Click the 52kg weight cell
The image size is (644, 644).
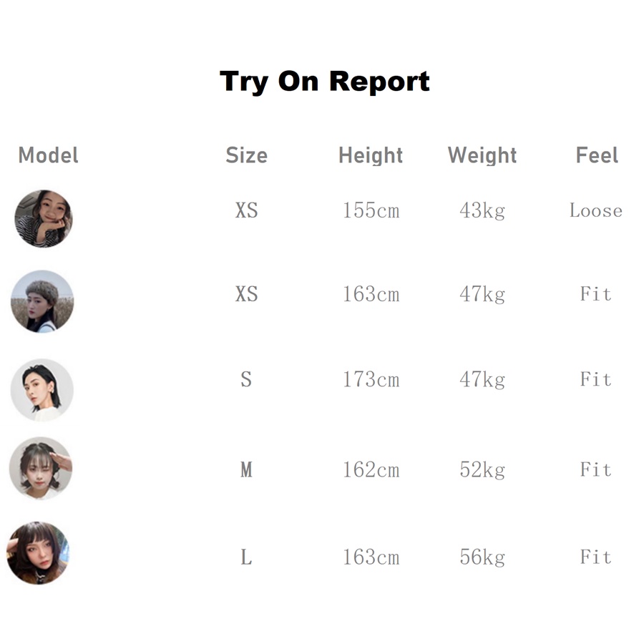point(482,470)
